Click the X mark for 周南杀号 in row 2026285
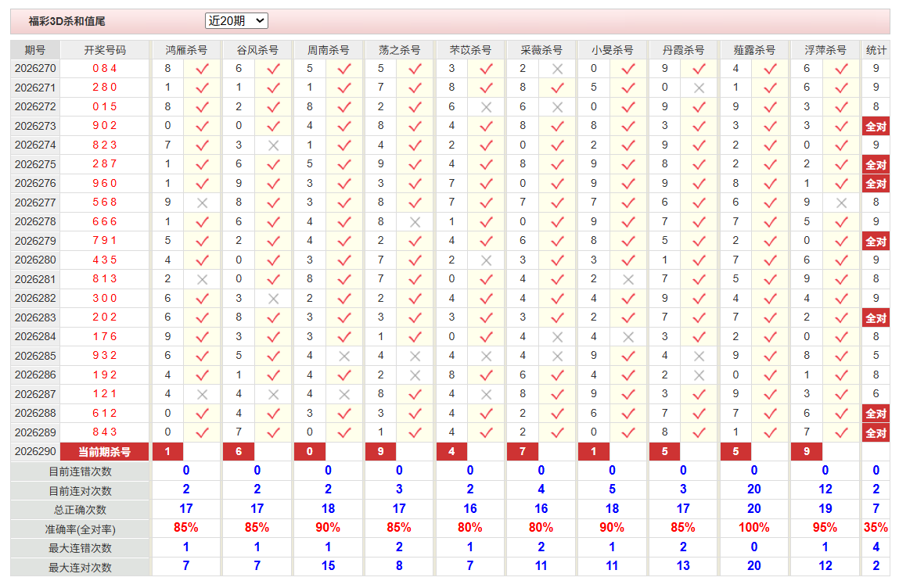The height and width of the screenshot is (588, 899). (x=344, y=357)
